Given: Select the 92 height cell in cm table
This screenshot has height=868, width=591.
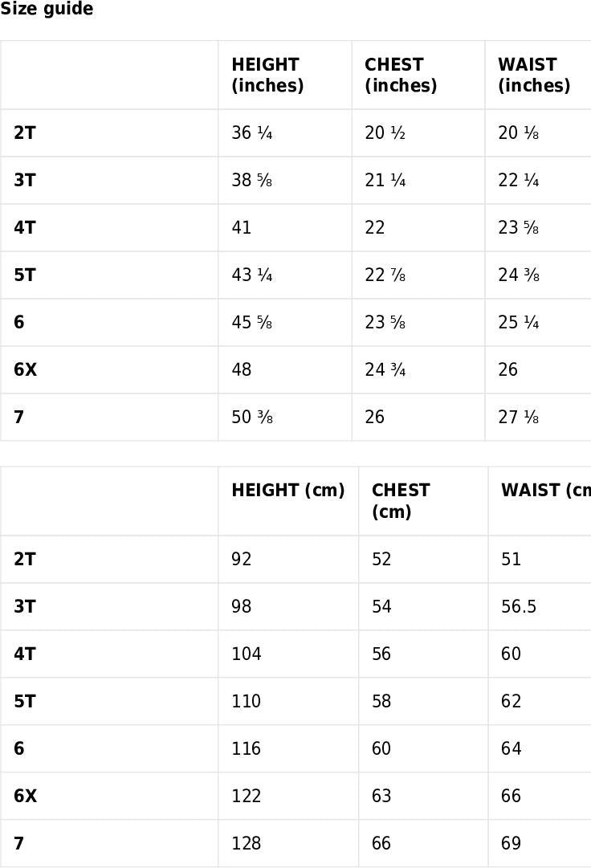Looking at the screenshot, I should click(242, 559).
